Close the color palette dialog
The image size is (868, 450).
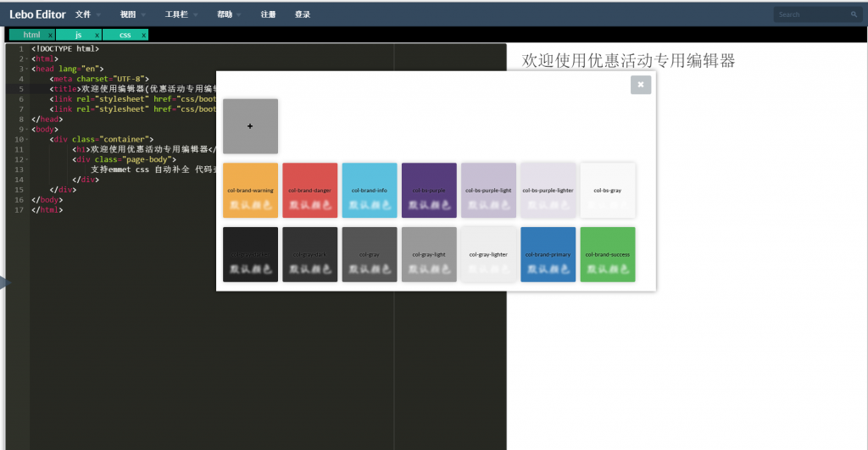pyautogui.click(x=640, y=84)
